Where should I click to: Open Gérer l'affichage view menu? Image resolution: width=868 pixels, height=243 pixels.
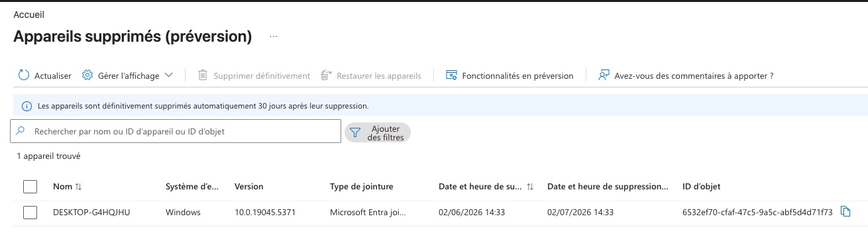[x=127, y=75]
